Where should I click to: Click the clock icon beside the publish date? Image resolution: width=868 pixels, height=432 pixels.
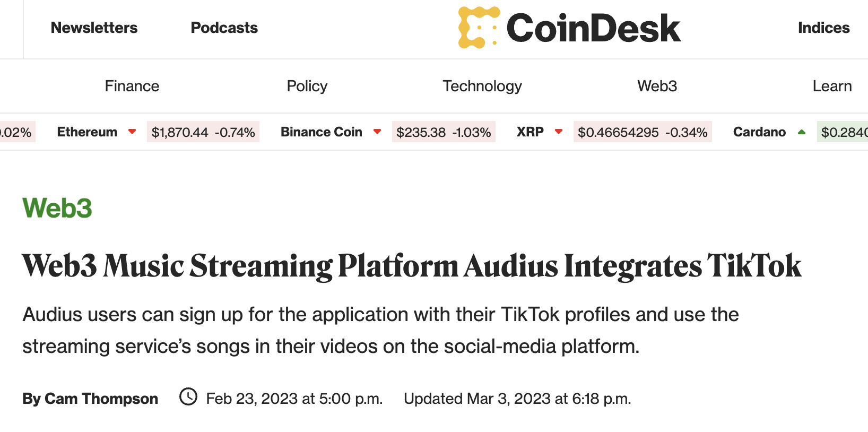pyautogui.click(x=188, y=398)
